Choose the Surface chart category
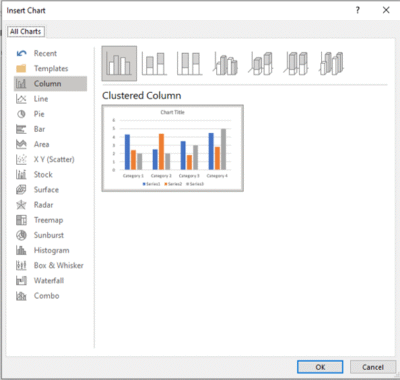 50,190
